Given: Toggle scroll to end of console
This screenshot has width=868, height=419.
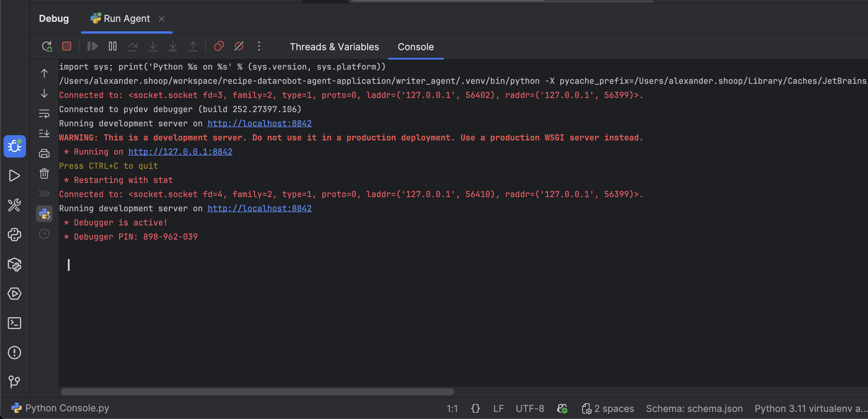Looking at the screenshot, I should pyautogui.click(x=44, y=133).
